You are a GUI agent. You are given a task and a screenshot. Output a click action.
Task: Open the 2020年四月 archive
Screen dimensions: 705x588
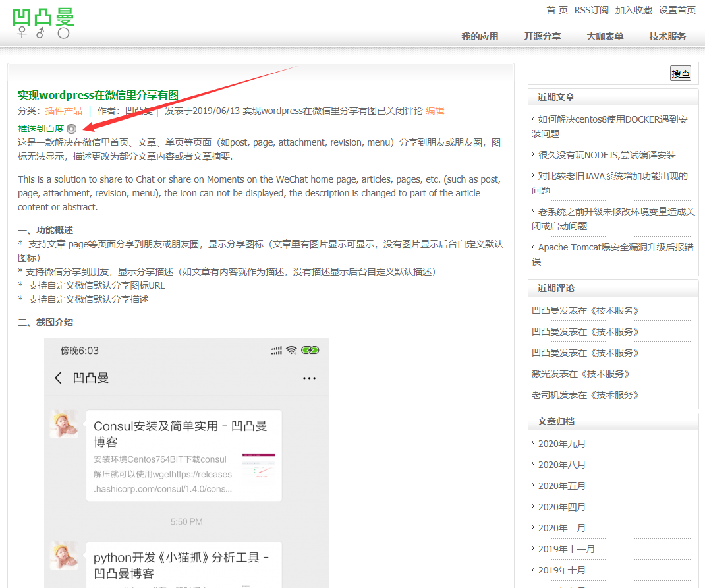pyautogui.click(x=561, y=508)
